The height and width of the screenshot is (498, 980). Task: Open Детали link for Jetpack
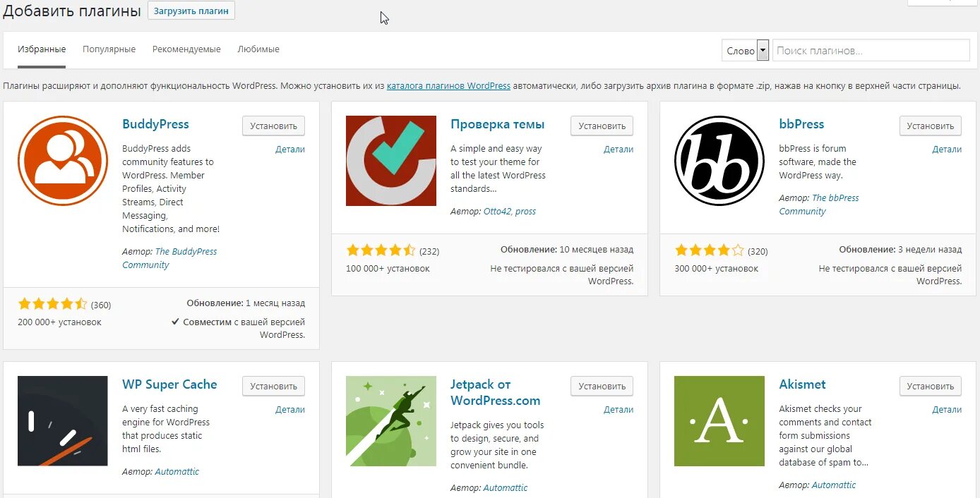point(619,410)
